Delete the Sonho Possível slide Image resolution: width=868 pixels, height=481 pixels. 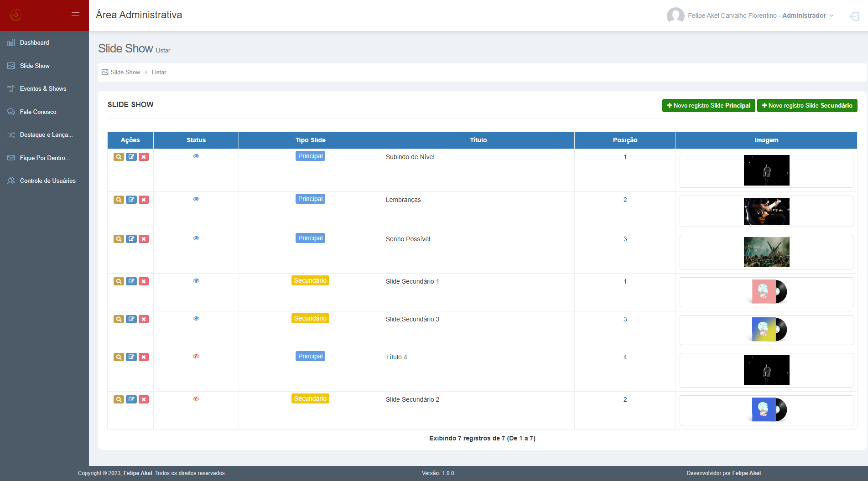[144, 239]
